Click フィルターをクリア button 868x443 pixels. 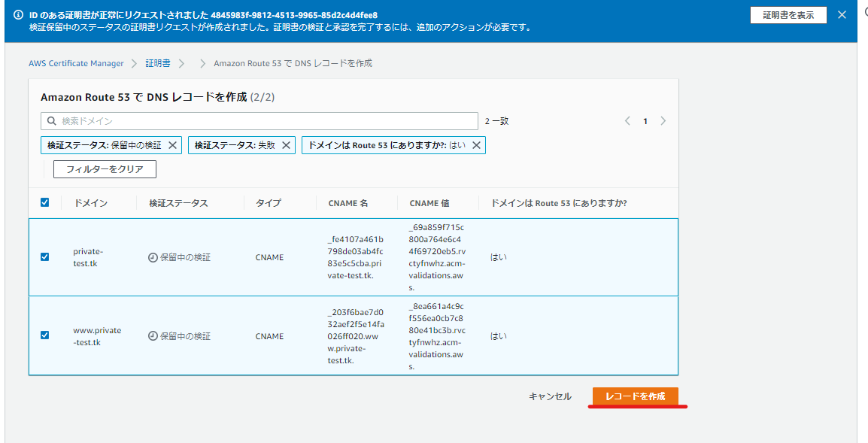[x=105, y=169]
